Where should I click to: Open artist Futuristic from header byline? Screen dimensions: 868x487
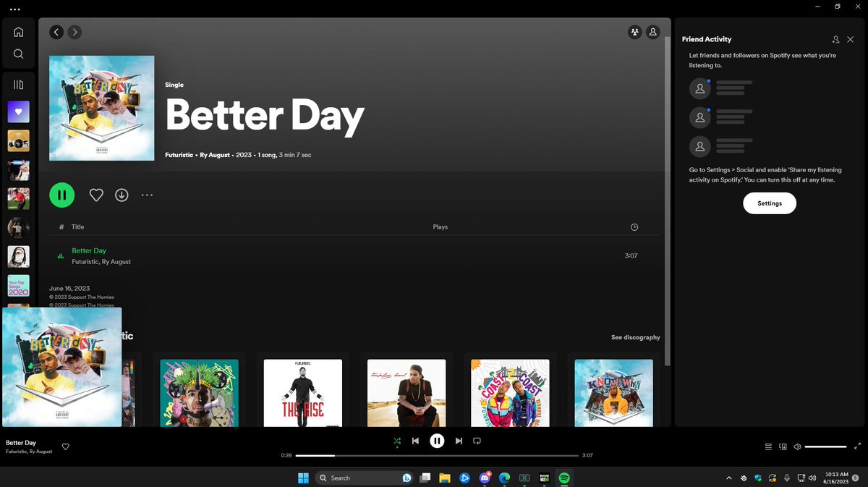[180, 155]
